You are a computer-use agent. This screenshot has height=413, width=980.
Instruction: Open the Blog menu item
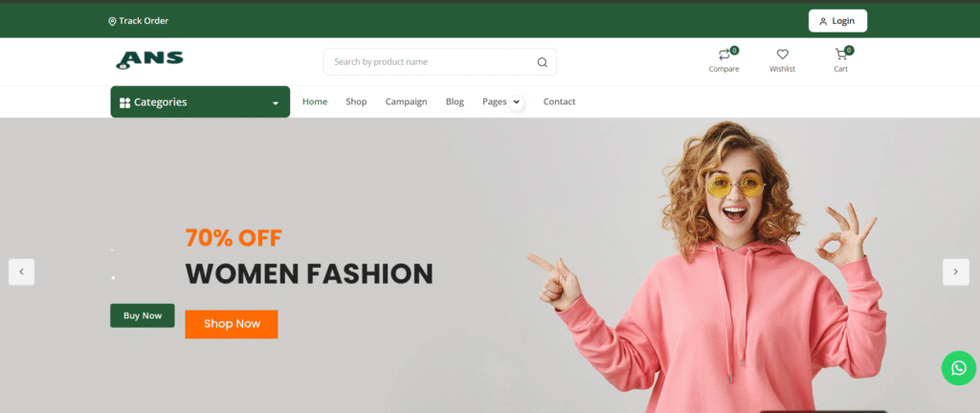(455, 101)
